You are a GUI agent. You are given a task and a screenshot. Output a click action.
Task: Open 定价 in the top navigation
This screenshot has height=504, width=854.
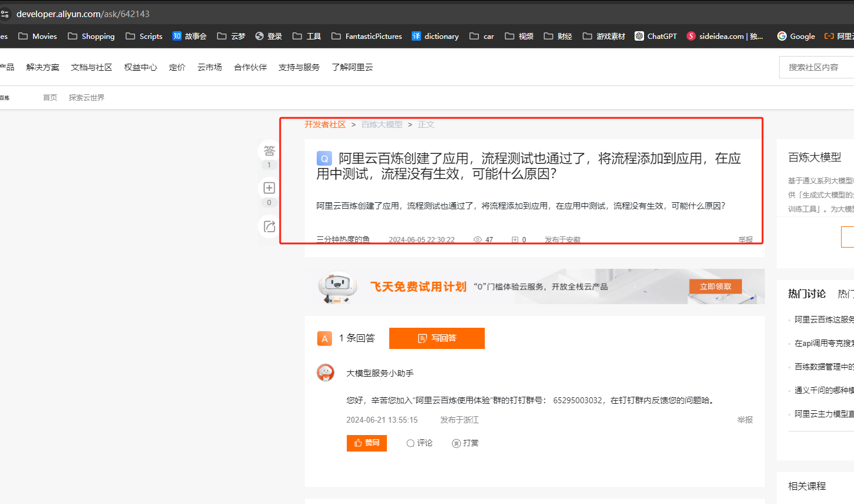click(177, 67)
